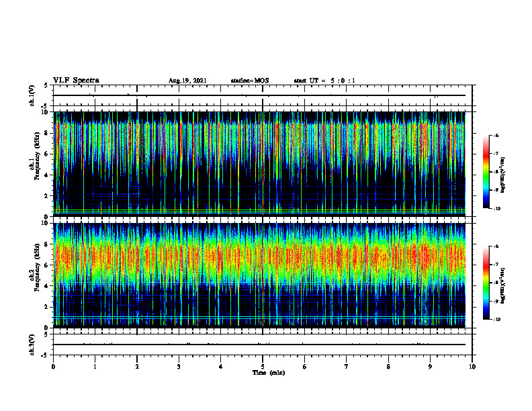Click the time-axis tick label '0'
The width and height of the screenshot is (532, 411).
click(53, 367)
